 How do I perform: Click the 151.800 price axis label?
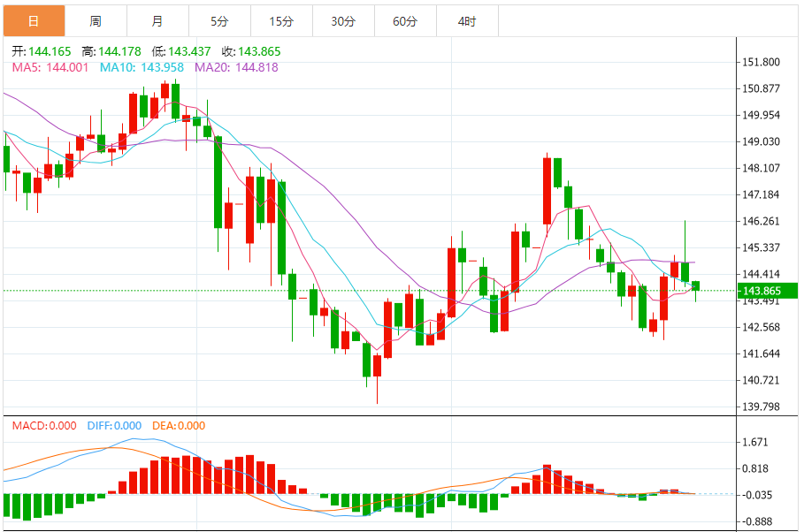(x=761, y=62)
